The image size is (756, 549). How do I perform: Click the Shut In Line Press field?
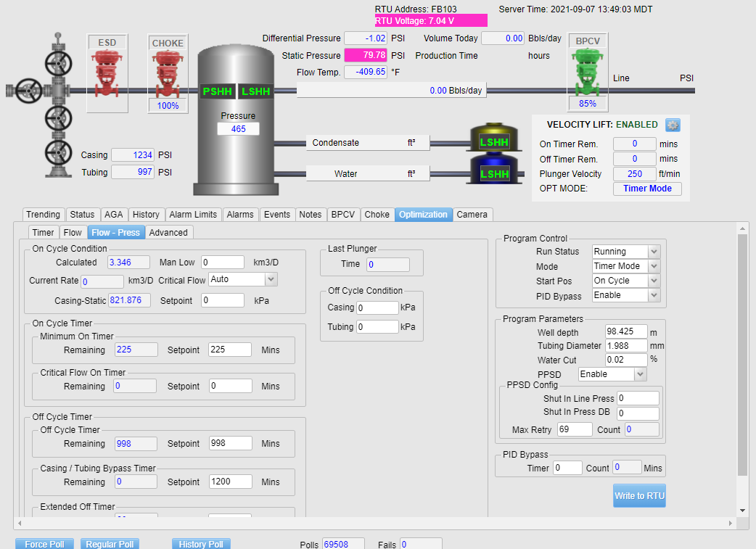tap(638, 398)
